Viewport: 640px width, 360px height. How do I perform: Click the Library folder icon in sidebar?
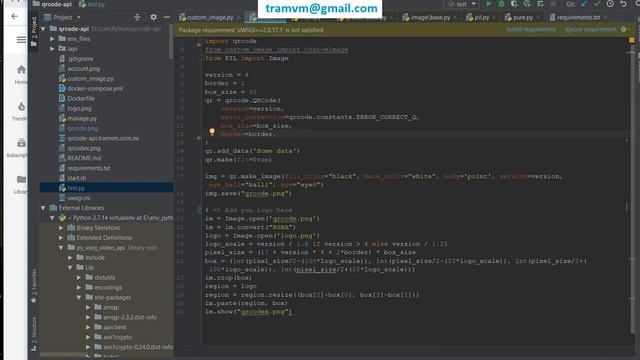pos(21,180)
